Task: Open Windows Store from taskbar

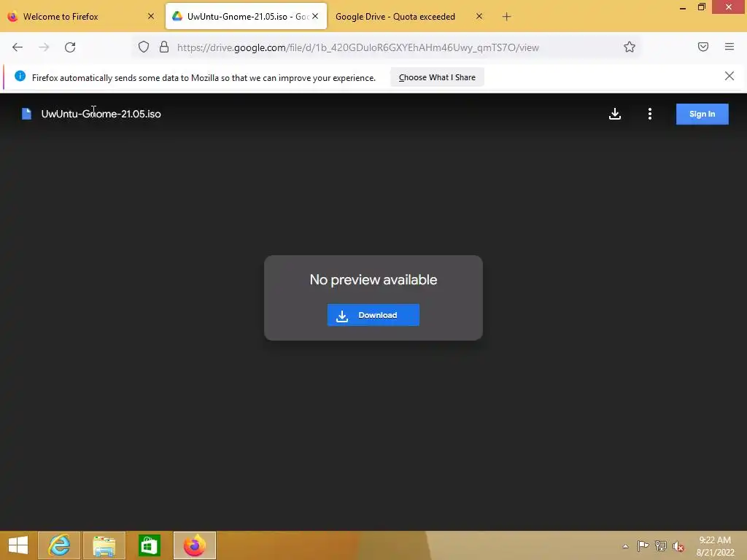Action: point(149,545)
